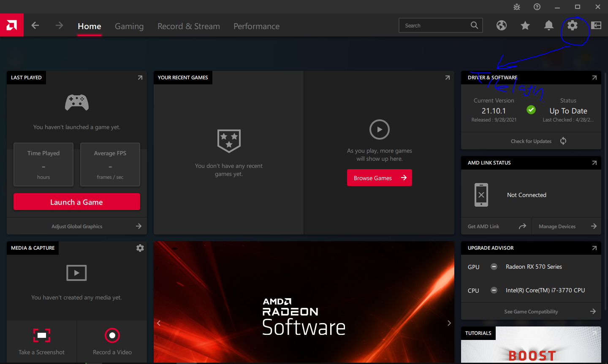The height and width of the screenshot is (364, 608).
Task: Click the Average FPS tile
Action: pos(110,164)
